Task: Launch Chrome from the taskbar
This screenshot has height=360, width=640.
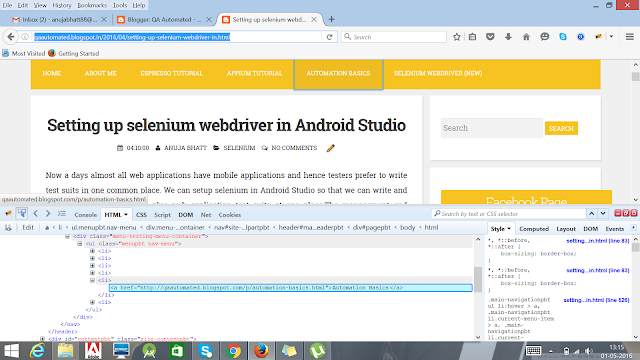Action: click(x=233, y=351)
